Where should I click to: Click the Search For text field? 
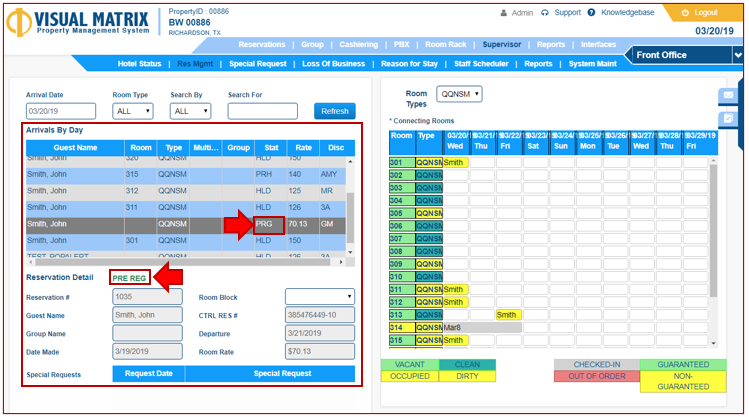click(x=262, y=111)
